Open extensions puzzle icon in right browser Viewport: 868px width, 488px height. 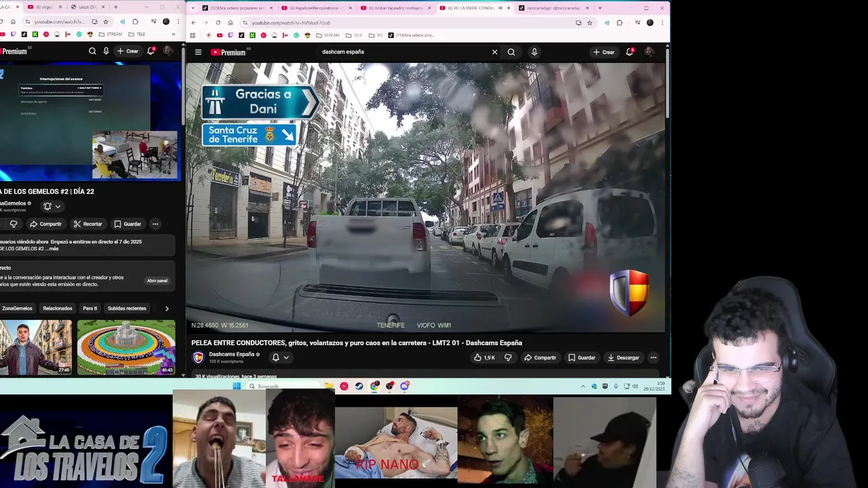pos(619,22)
